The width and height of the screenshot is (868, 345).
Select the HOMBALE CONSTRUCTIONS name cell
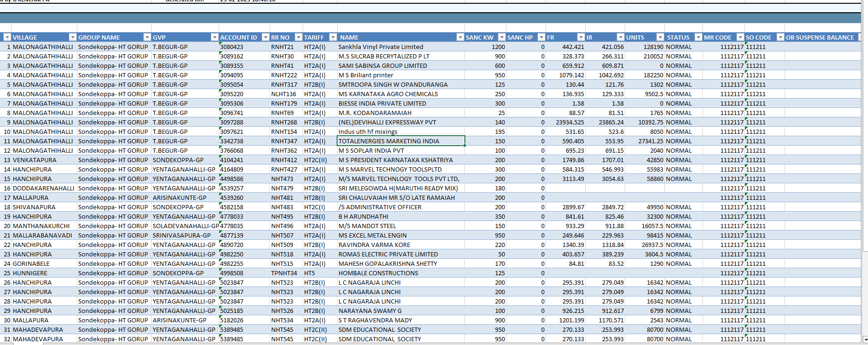(401, 273)
